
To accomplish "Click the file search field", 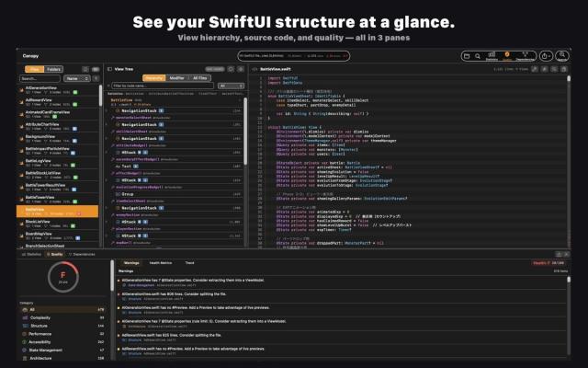I will point(40,78).
